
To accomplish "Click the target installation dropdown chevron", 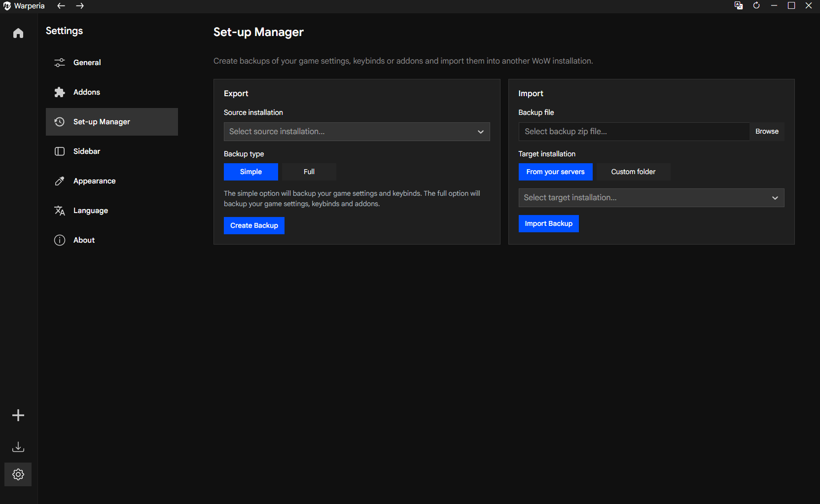I will [x=775, y=198].
